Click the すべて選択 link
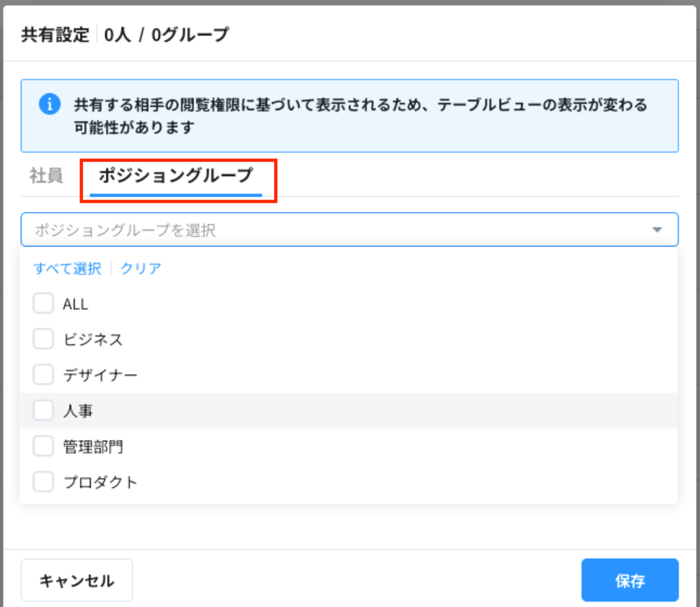The image size is (700, 607). 67,269
